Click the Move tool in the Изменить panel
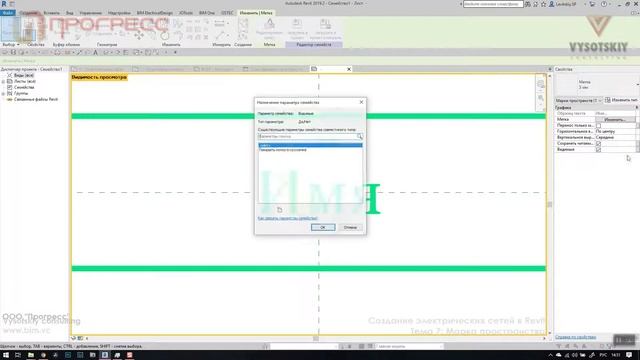This screenshot has width=640, height=360. 138,36
